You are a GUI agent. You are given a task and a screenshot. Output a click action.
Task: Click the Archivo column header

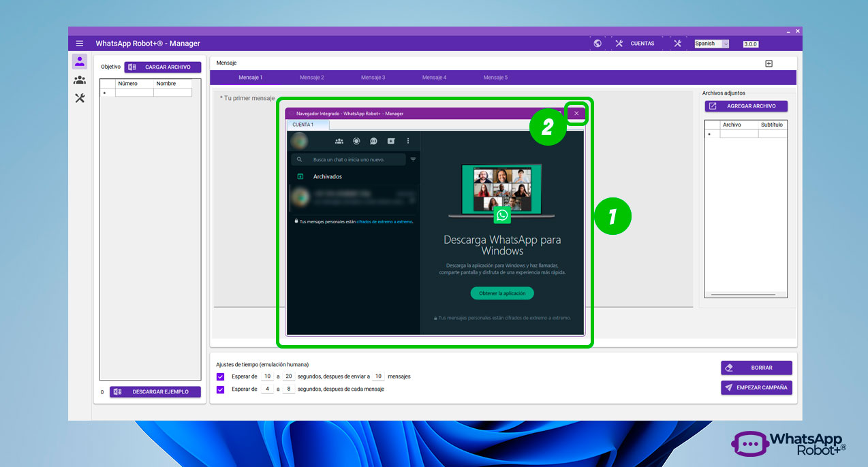pos(739,125)
